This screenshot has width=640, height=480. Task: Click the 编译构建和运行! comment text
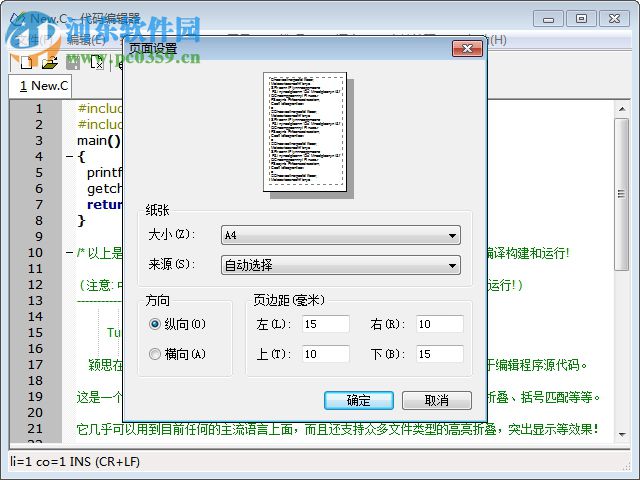[x=528, y=253]
